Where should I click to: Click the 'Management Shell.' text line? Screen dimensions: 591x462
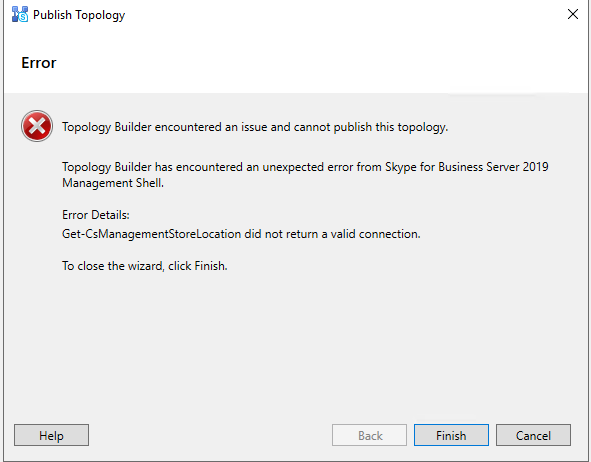[113, 183]
